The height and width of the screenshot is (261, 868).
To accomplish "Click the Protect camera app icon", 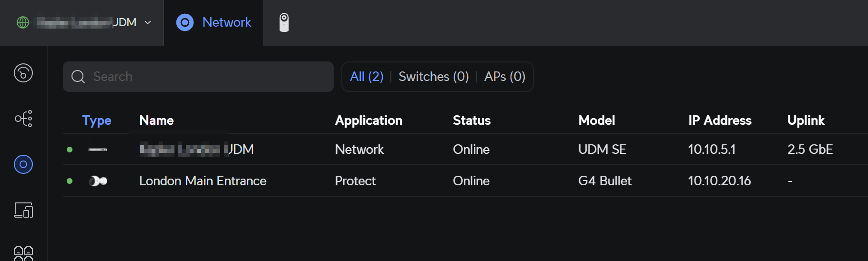I will (x=284, y=22).
